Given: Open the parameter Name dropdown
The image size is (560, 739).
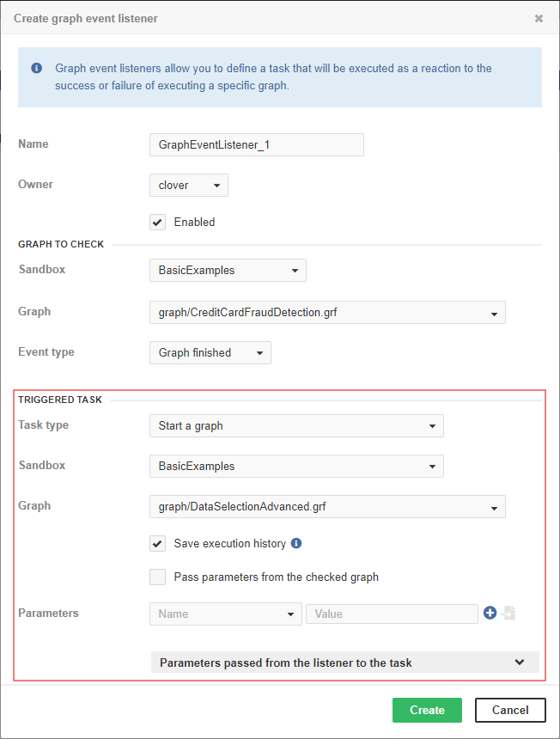Looking at the screenshot, I should 225,613.
